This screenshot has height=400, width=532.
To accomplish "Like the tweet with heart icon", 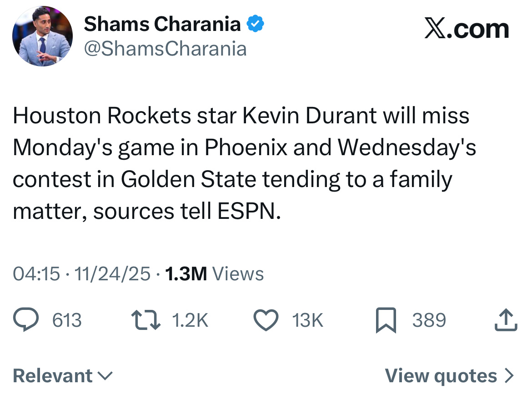I will [x=266, y=320].
